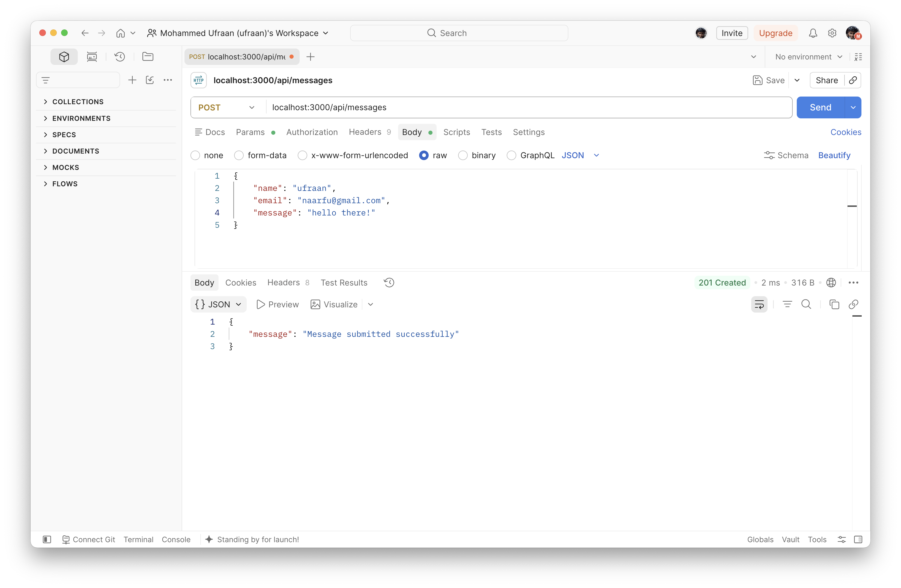Select the raw body type
This screenshot has height=588, width=901.
click(424, 155)
